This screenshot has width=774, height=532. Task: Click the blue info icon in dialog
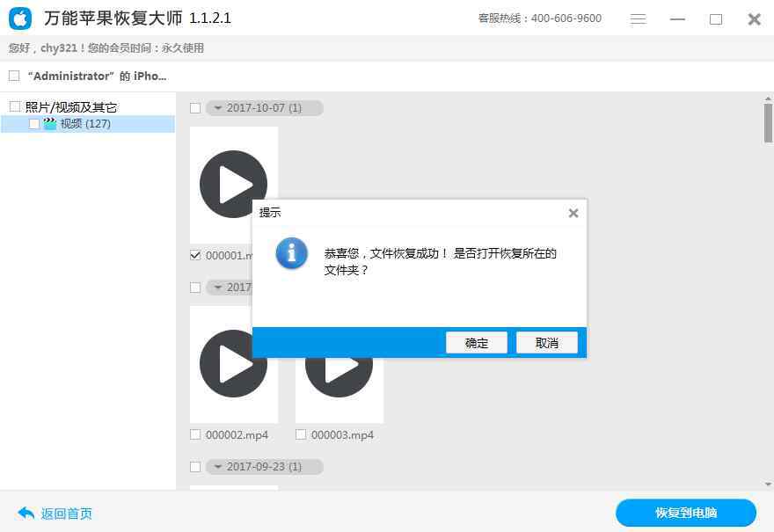291,253
